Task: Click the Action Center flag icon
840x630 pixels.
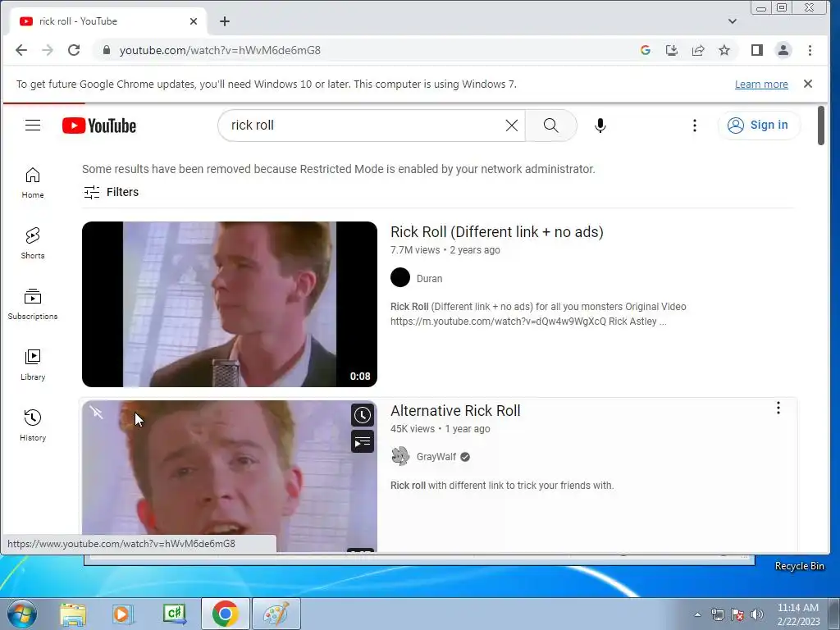Action: tap(737, 614)
